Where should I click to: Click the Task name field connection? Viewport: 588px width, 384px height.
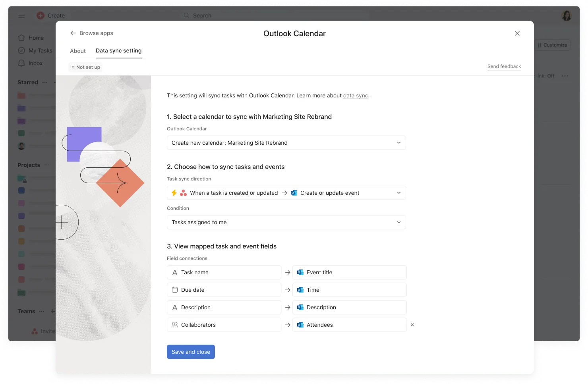pyautogui.click(x=224, y=272)
